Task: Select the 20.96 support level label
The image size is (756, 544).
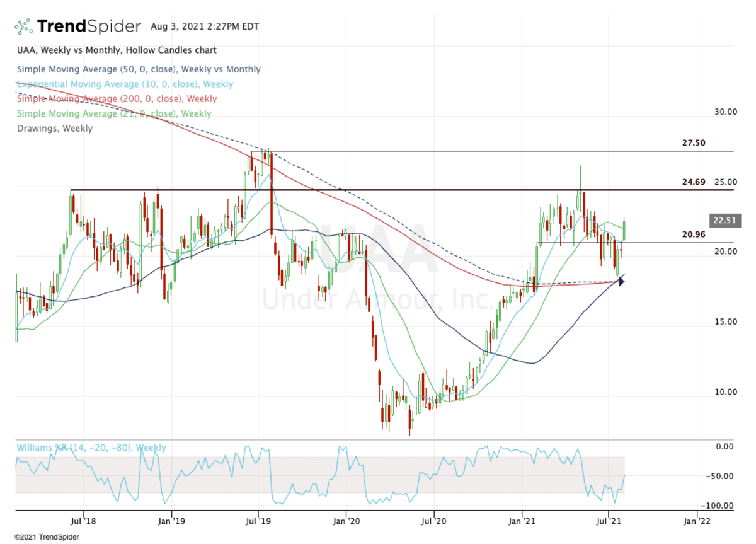Action: [694, 234]
